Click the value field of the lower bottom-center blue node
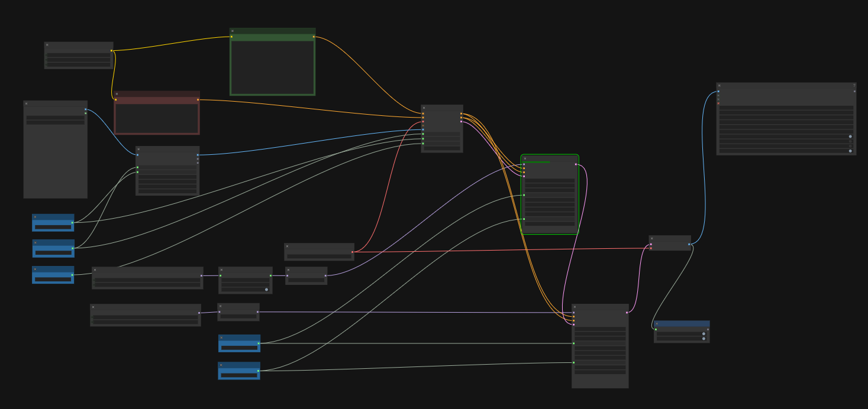The width and height of the screenshot is (868, 409). point(239,375)
